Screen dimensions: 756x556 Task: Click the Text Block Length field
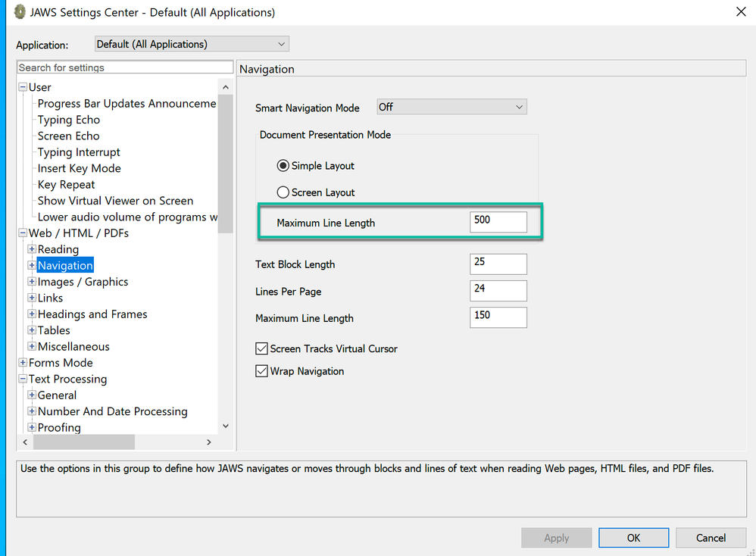498,264
